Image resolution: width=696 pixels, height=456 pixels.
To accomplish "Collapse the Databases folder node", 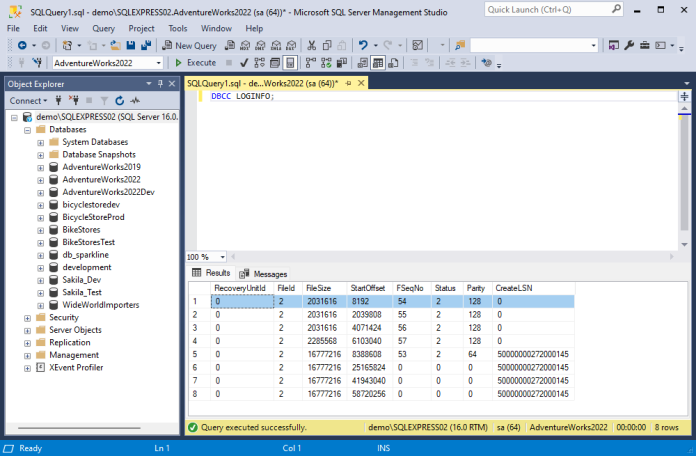I will click(x=28, y=130).
